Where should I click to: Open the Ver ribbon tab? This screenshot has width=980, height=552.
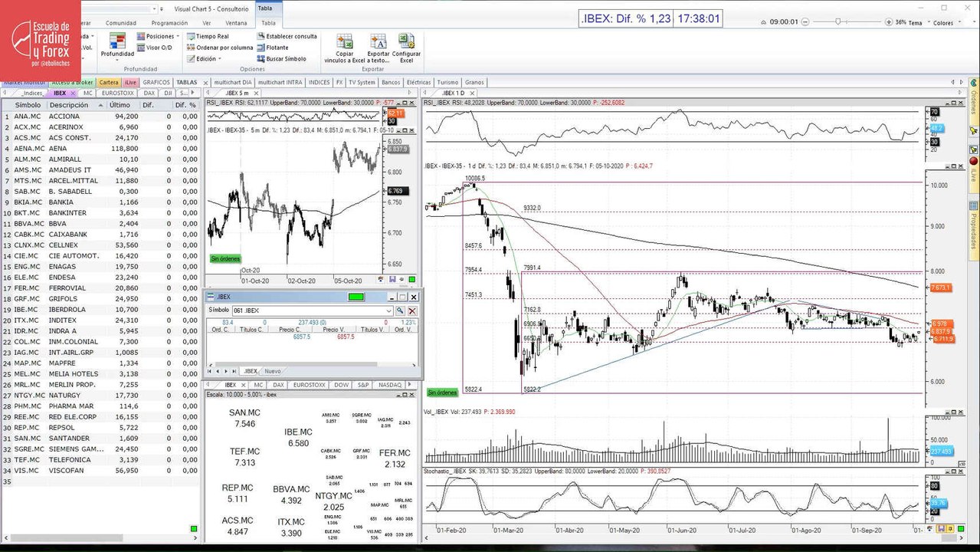[x=207, y=23]
